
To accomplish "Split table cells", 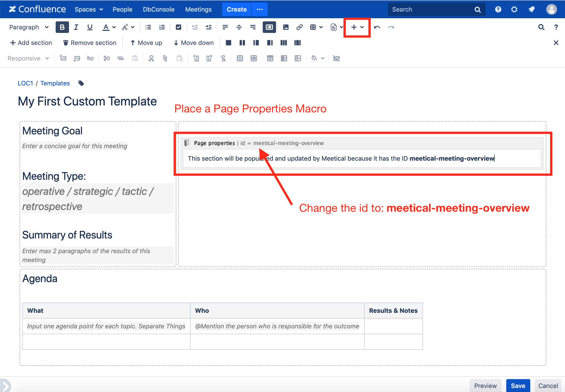I will (x=254, y=58).
